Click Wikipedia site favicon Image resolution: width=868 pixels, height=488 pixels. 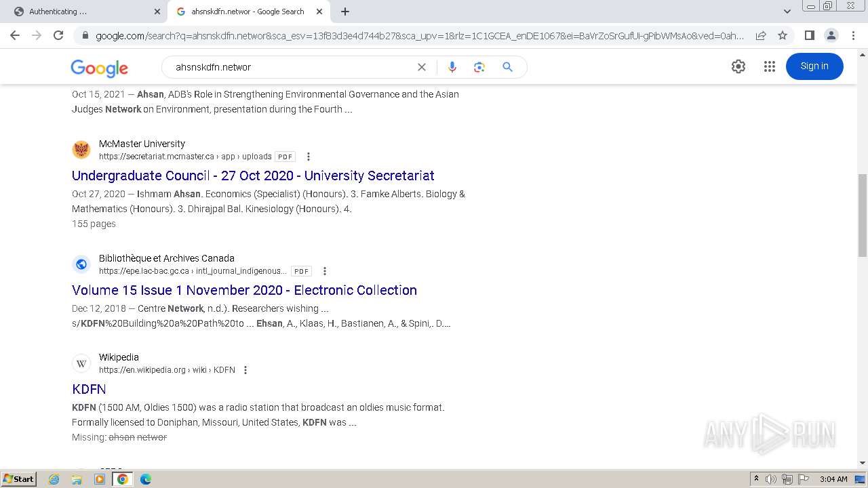pyautogui.click(x=81, y=363)
